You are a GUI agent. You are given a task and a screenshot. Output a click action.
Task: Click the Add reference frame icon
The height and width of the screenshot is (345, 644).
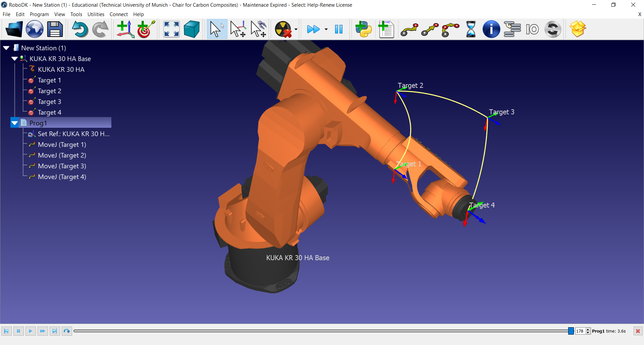[x=125, y=29]
